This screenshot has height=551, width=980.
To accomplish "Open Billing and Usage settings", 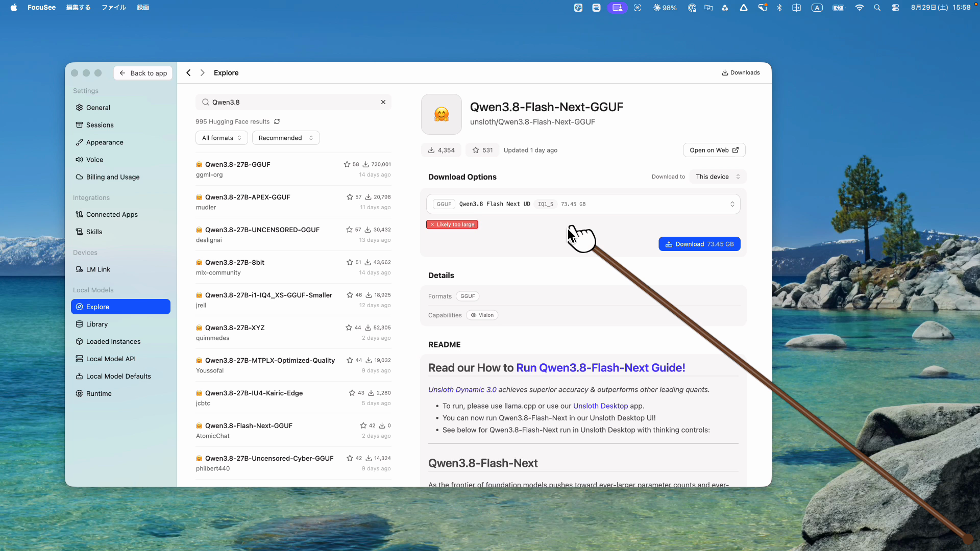I will coord(120,177).
